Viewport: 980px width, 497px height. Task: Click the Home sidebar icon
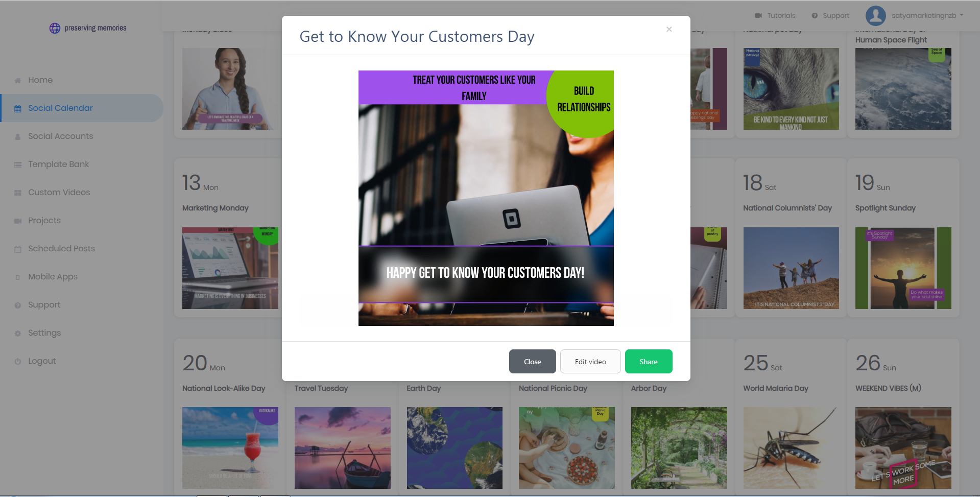point(18,80)
